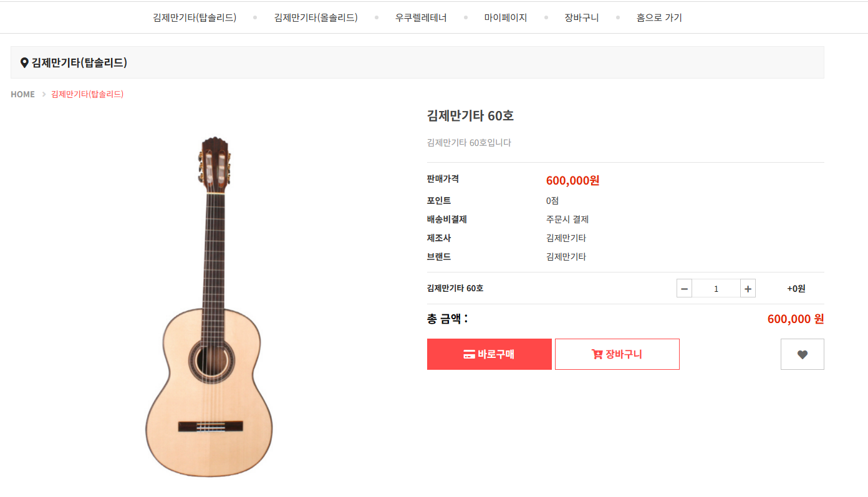Click the red 김제만기타(탑솔리드) breadcrumb link
This screenshot has height=497, width=868.
[x=87, y=94]
